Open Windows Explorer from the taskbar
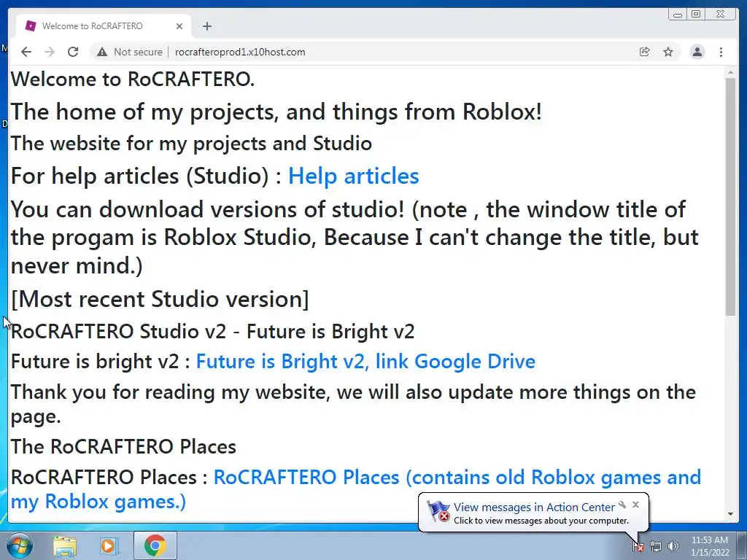The height and width of the screenshot is (560, 747). point(65,545)
